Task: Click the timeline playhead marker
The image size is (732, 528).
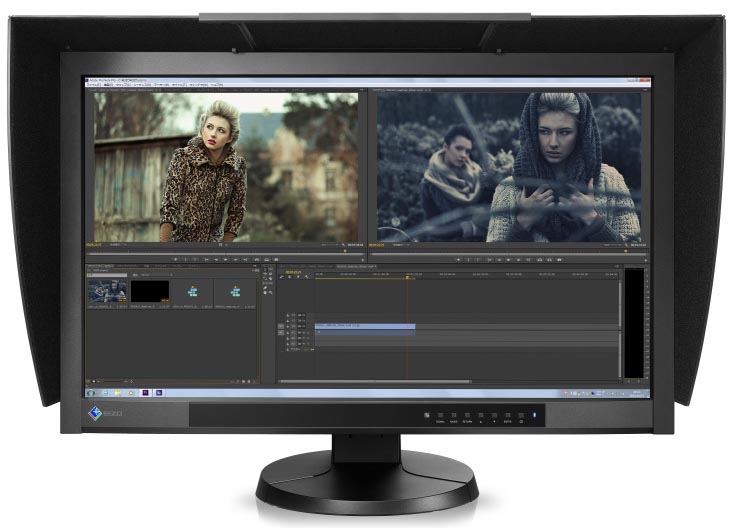Action: (x=407, y=278)
